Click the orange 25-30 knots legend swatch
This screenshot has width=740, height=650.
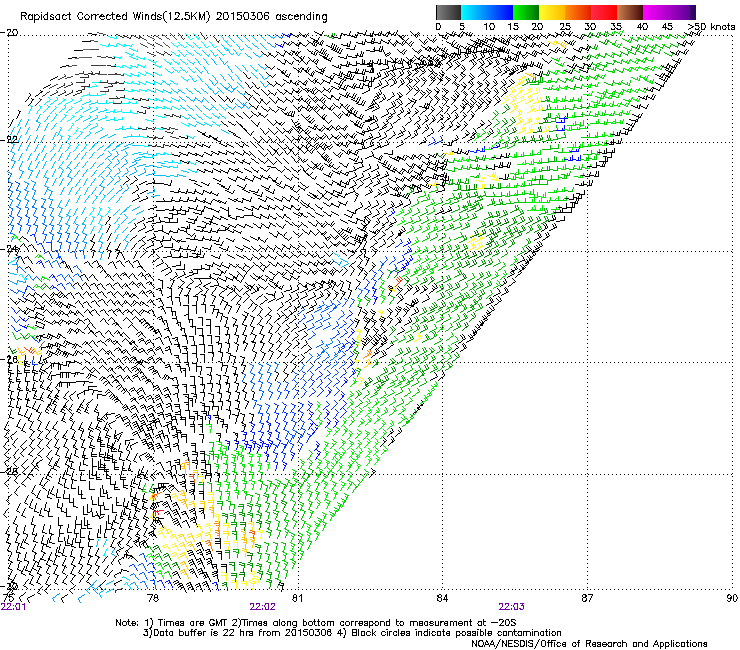coord(578,12)
